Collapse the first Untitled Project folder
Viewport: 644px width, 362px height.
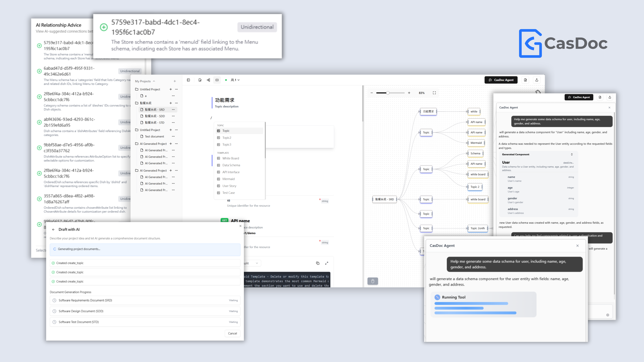(137, 89)
